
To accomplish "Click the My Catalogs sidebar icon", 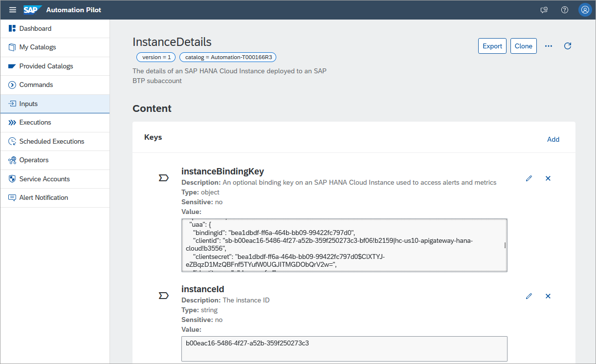I will coord(12,47).
